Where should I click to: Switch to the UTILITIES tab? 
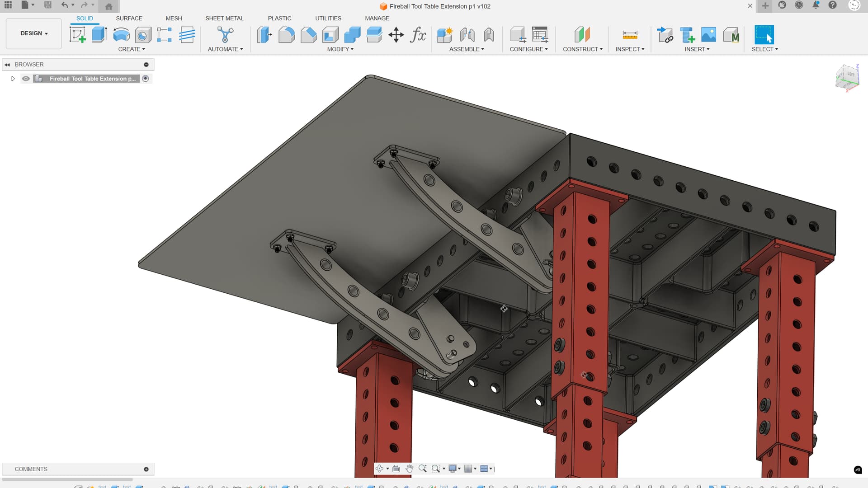328,19
